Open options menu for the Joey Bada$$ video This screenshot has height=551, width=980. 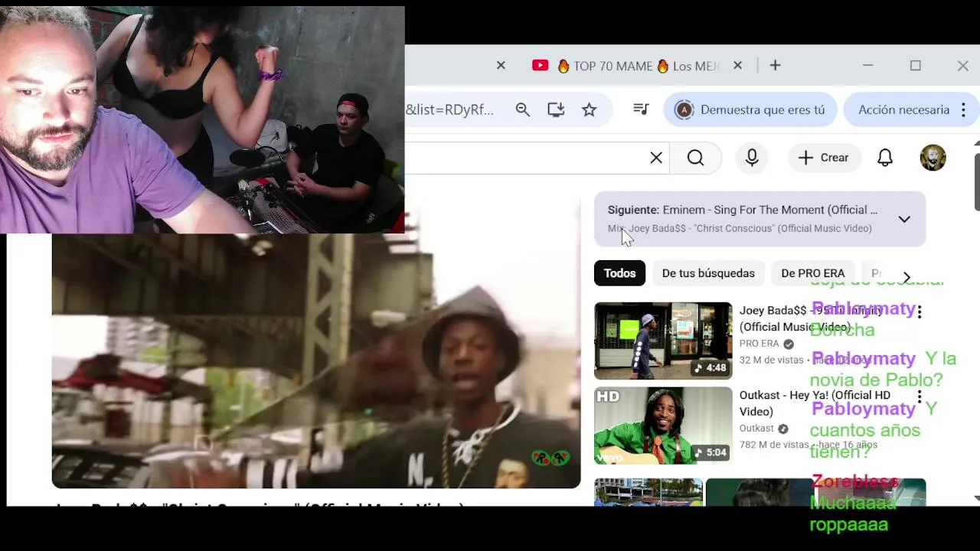[920, 311]
